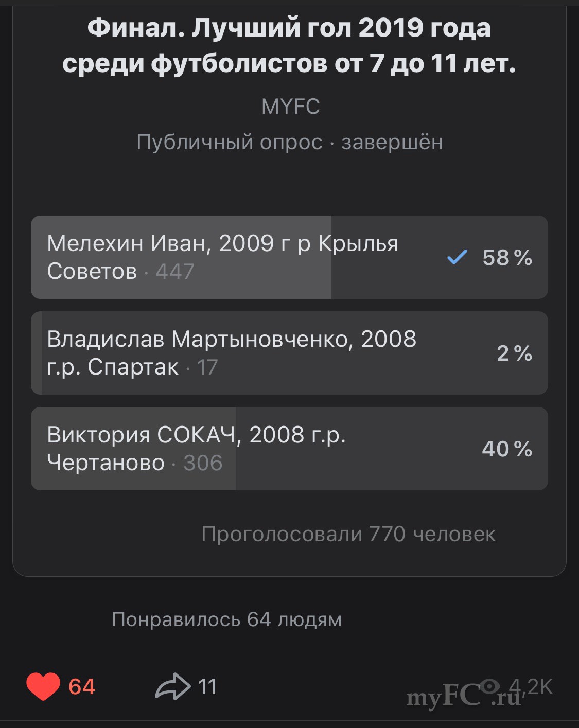This screenshot has height=728, width=579.
Task: Click the share arrow icon
Action: [173, 687]
